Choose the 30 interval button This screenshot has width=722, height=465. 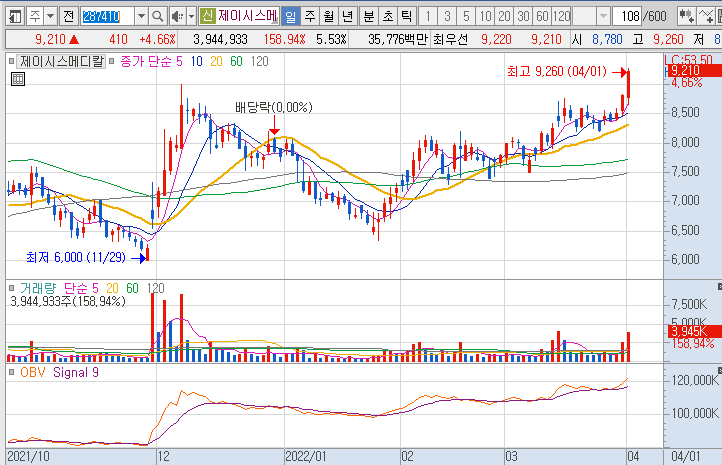[x=523, y=17]
